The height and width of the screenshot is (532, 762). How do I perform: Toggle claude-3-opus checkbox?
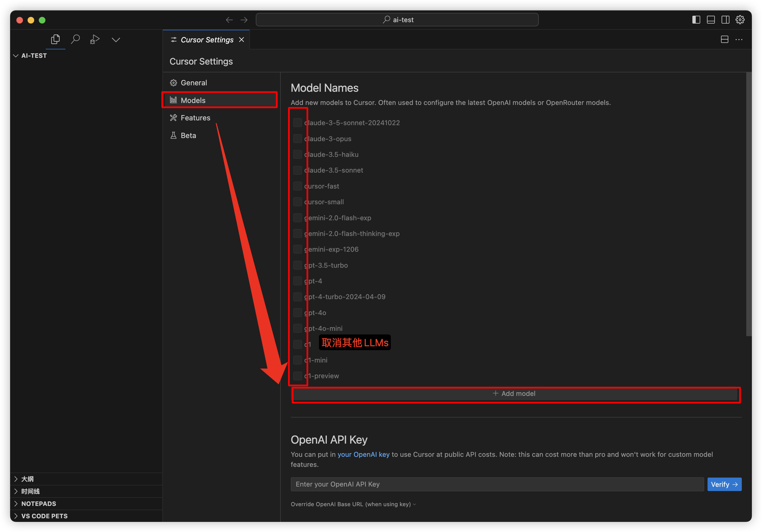pos(297,139)
